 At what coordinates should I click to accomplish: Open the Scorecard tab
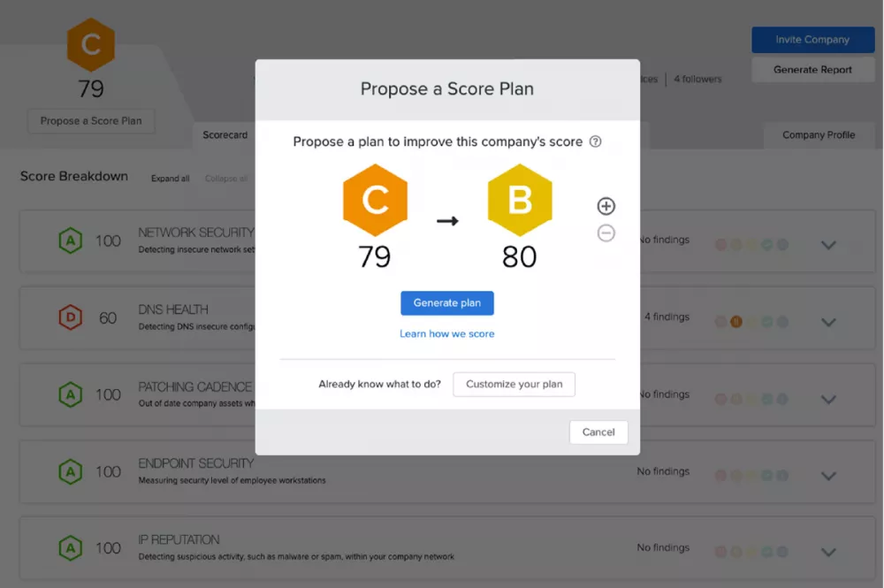(225, 135)
